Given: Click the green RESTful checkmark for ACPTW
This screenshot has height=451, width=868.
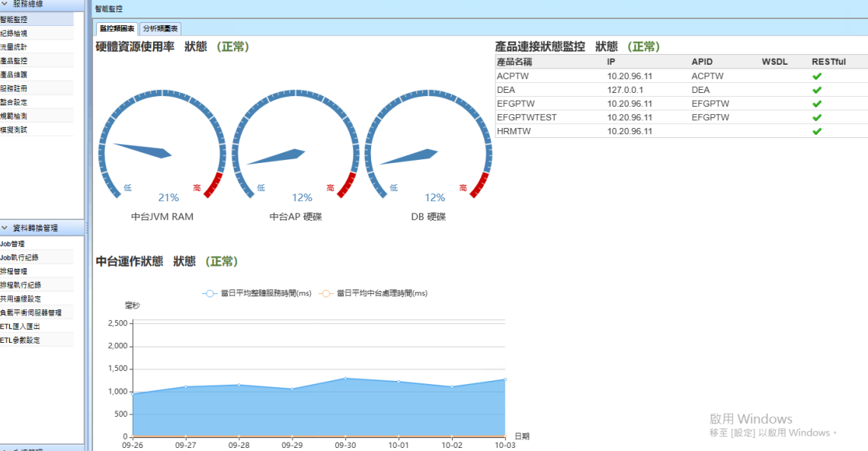Looking at the screenshot, I should tap(816, 76).
